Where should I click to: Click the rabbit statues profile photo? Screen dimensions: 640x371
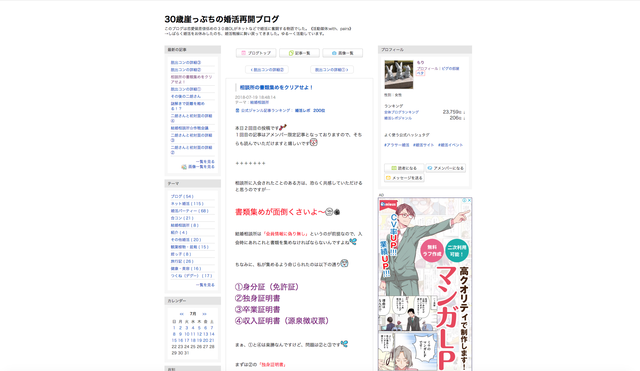(399, 74)
